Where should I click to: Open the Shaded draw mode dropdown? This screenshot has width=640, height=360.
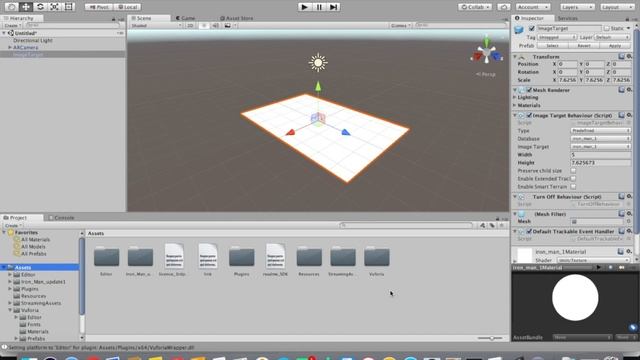[x=156, y=25]
